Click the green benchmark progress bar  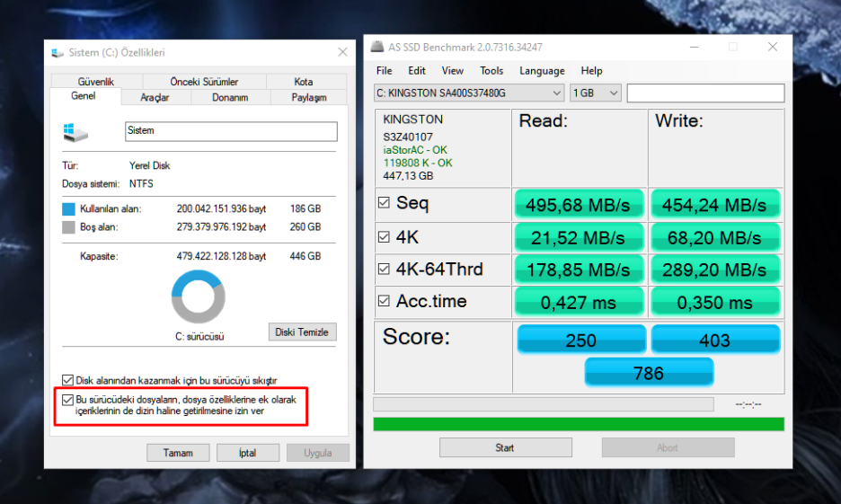pyautogui.click(x=579, y=424)
